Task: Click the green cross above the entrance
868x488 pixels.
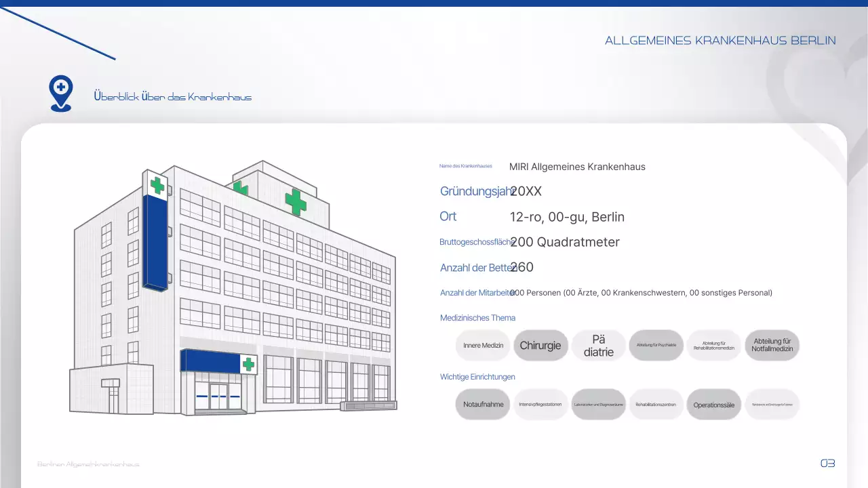Action: pyautogui.click(x=248, y=364)
